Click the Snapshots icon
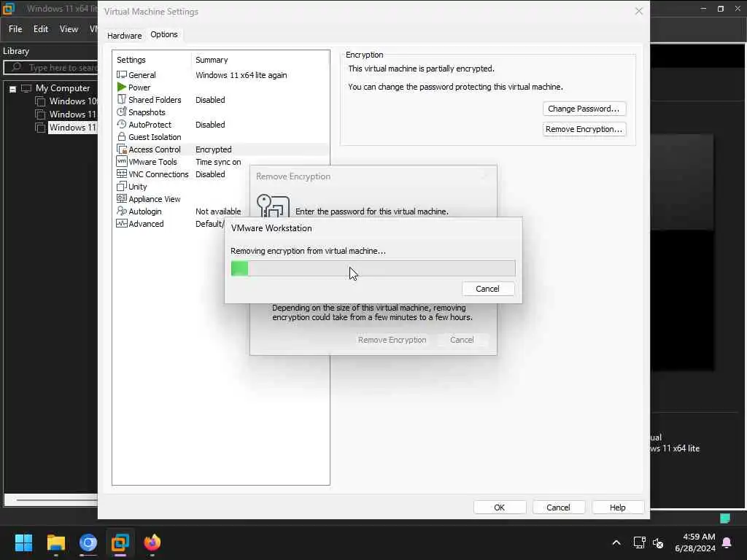The width and height of the screenshot is (747, 560). tap(122, 112)
